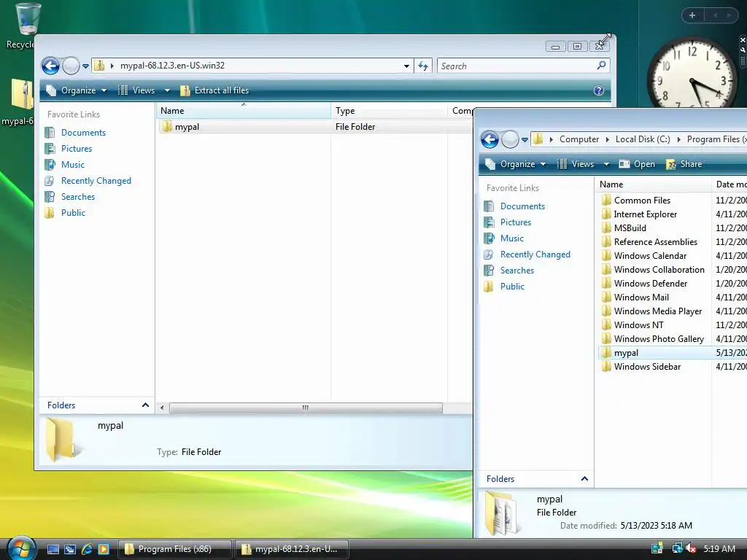Click forward button in mypal zip window
The height and width of the screenshot is (560, 747).
pos(71,66)
